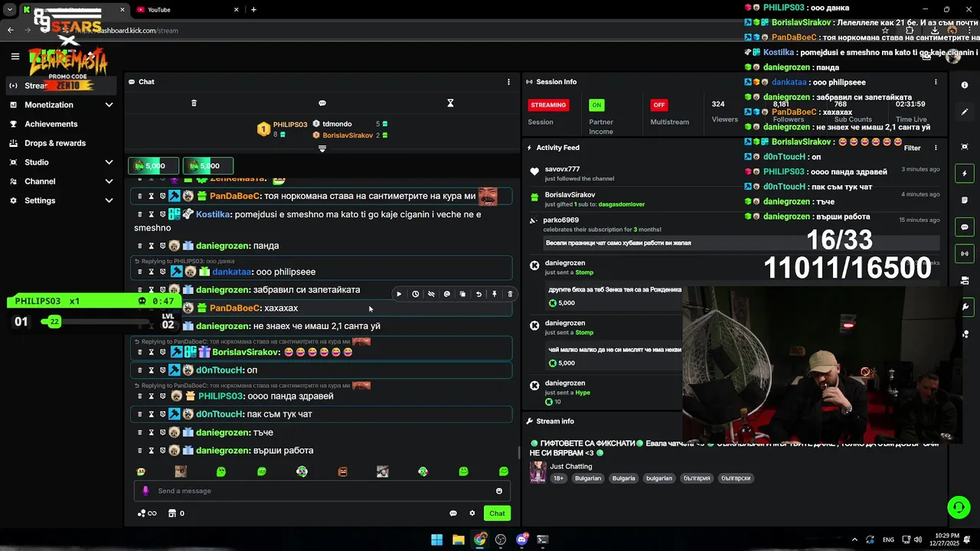Toggle broadcast panel button in right sidebar
The height and width of the screenshot is (551, 980).
965,253
